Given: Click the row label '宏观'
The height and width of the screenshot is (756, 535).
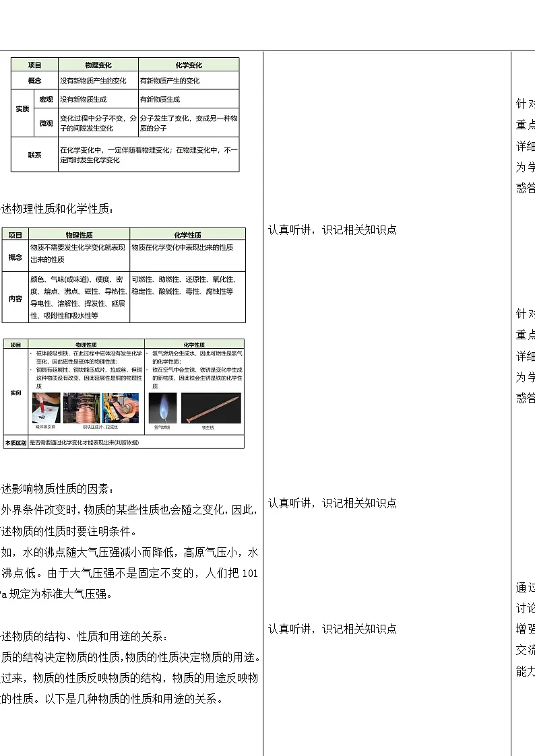Looking at the screenshot, I should (46, 100).
